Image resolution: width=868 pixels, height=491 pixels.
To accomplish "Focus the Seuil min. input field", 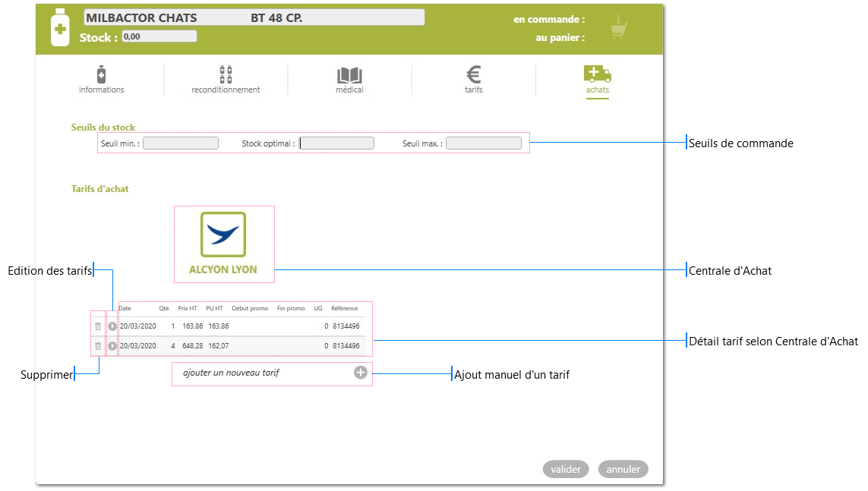I will tap(181, 143).
